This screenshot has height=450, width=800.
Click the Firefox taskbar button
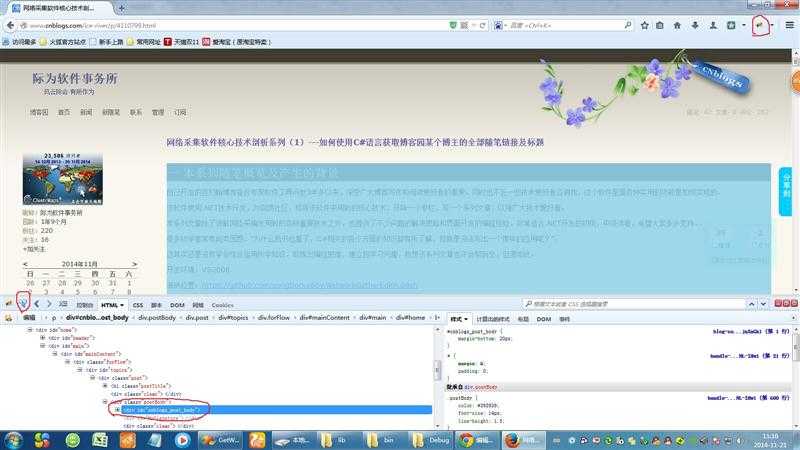(x=522, y=440)
